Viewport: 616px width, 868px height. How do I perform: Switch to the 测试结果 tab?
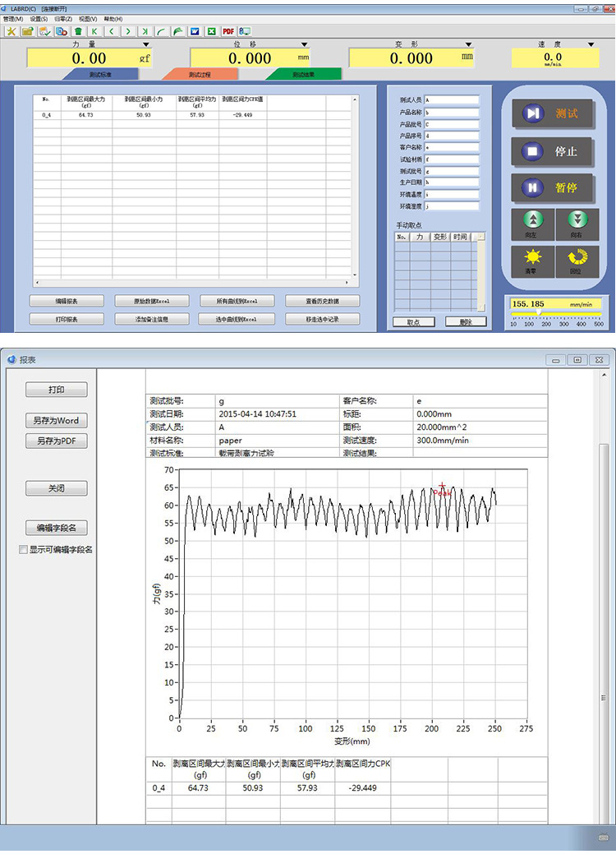click(x=303, y=74)
